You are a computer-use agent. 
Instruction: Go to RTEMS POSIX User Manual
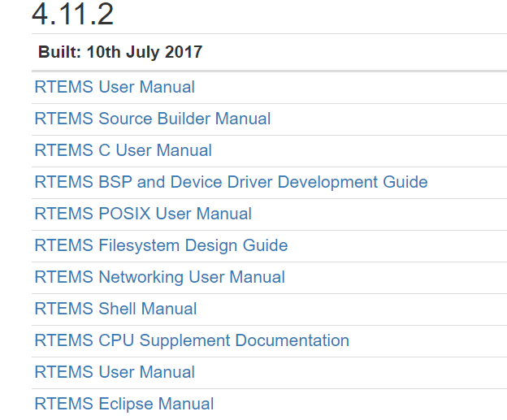click(x=143, y=214)
